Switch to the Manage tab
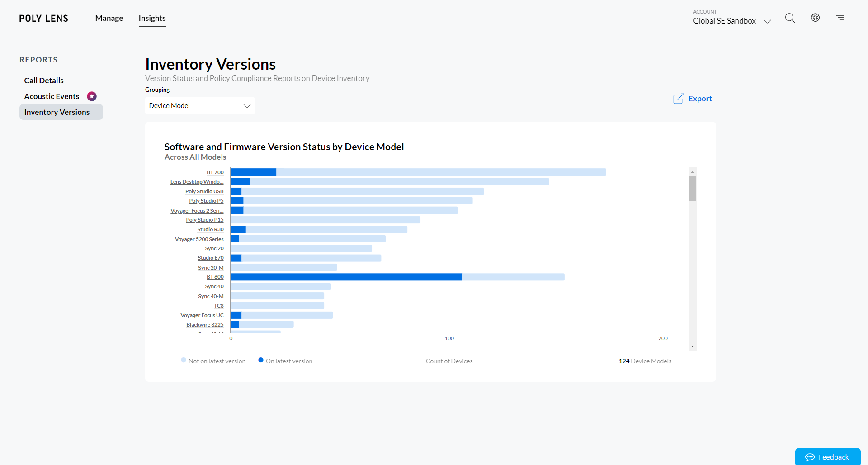This screenshot has width=868, height=465. click(108, 18)
